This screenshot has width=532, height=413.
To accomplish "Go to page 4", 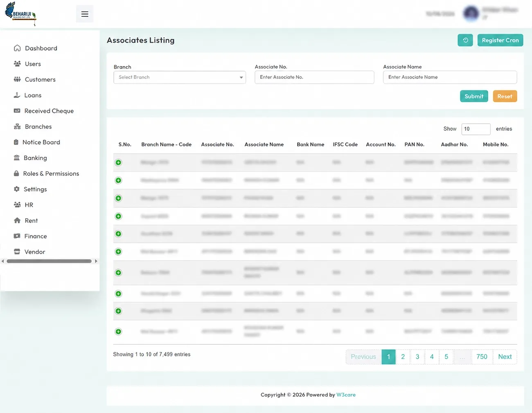I will coord(432,357).
